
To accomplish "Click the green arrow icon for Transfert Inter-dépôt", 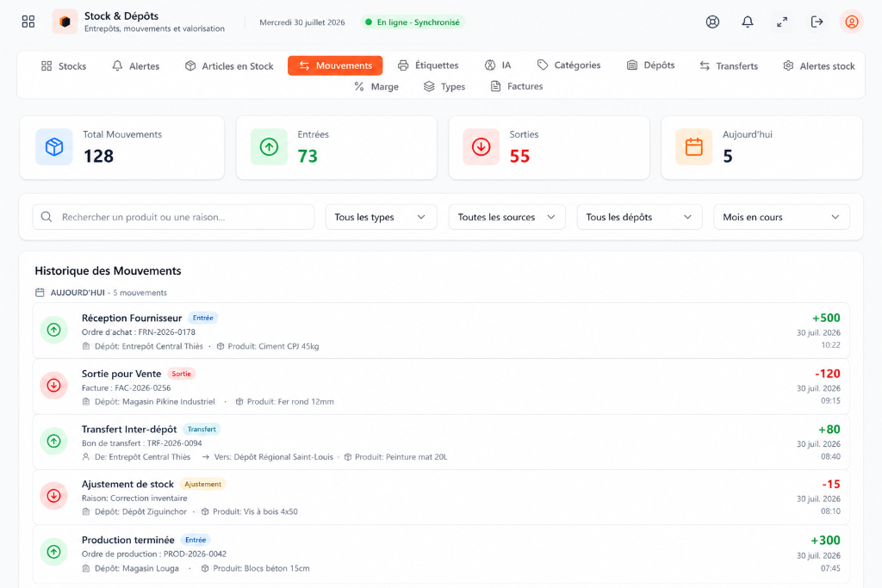I will [54, 442].
